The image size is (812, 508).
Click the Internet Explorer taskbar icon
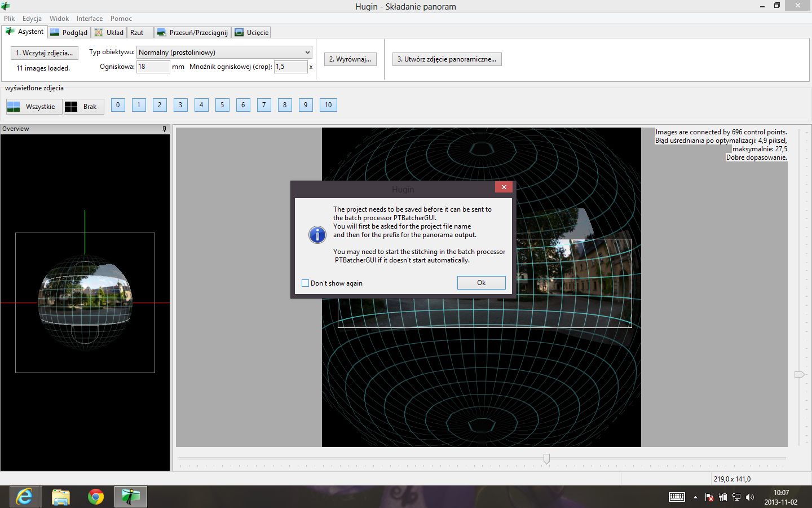tap(24, 497)
